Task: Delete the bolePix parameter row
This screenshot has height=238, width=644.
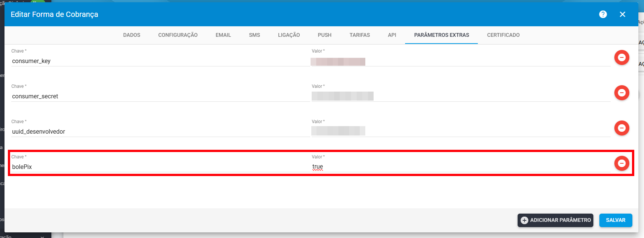Action: [621, 163]
